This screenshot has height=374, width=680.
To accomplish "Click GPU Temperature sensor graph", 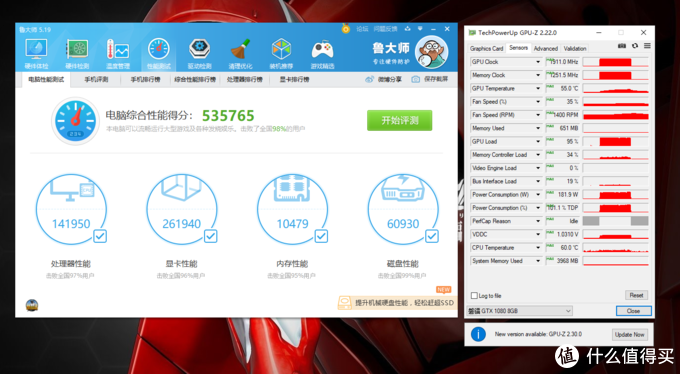I will click(x=615, y=89).
